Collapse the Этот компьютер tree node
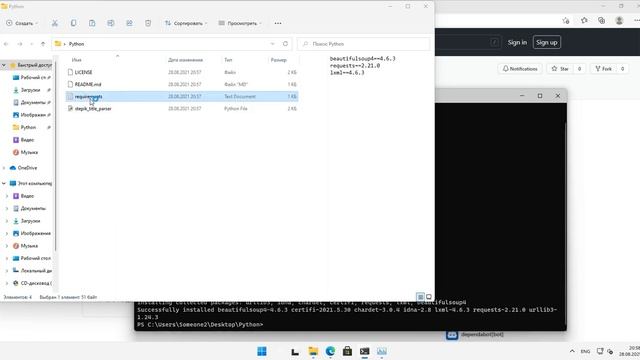 click(x=4, y=184)
